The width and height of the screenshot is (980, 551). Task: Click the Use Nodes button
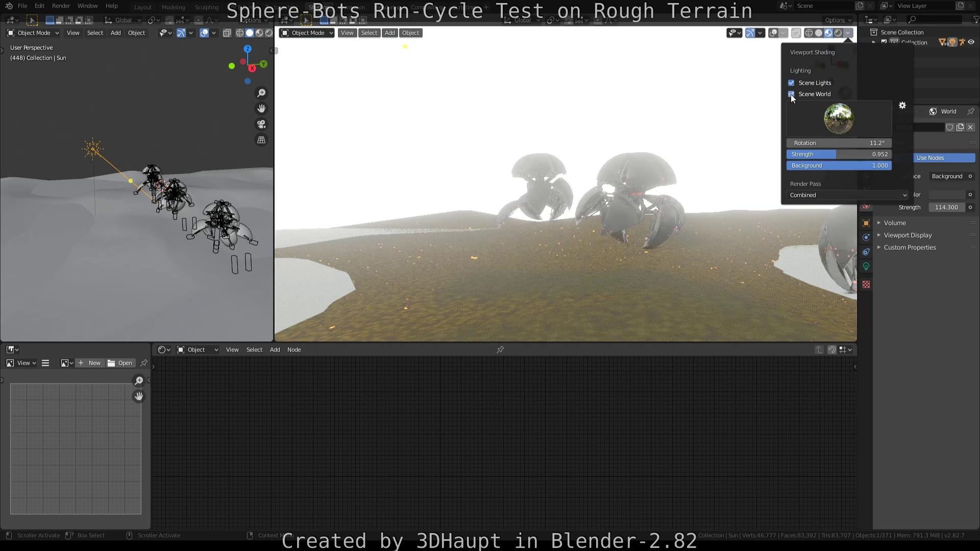(x=944, y=158)
